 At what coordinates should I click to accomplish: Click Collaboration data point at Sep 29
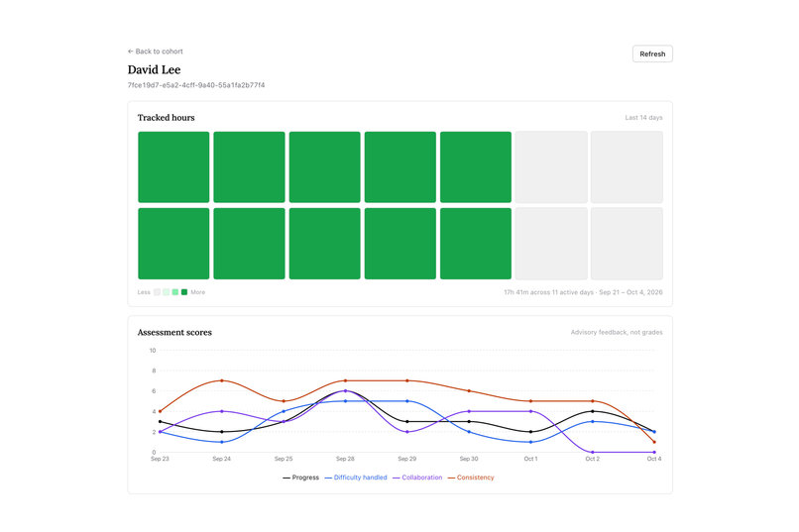(407, 432)
